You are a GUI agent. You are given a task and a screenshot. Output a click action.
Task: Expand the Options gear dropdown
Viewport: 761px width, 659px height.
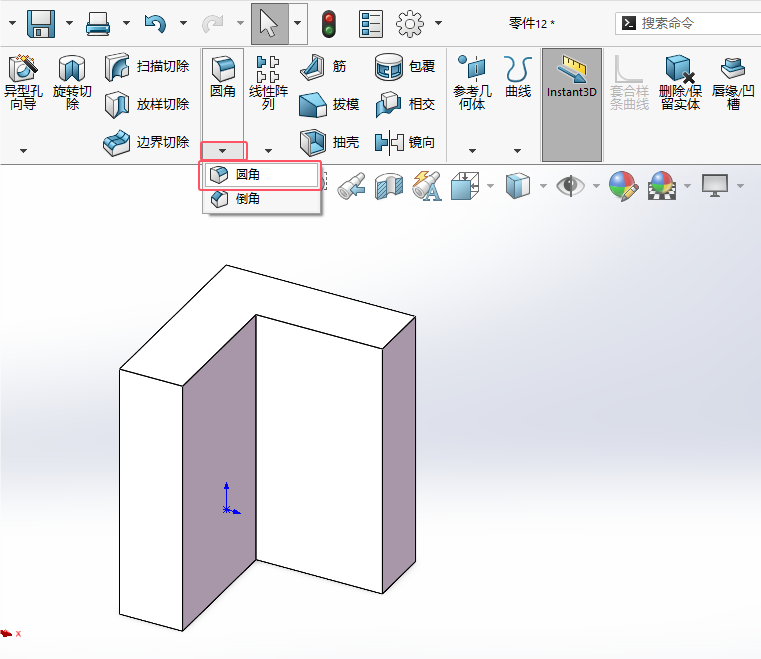click(x=438, y=23)
